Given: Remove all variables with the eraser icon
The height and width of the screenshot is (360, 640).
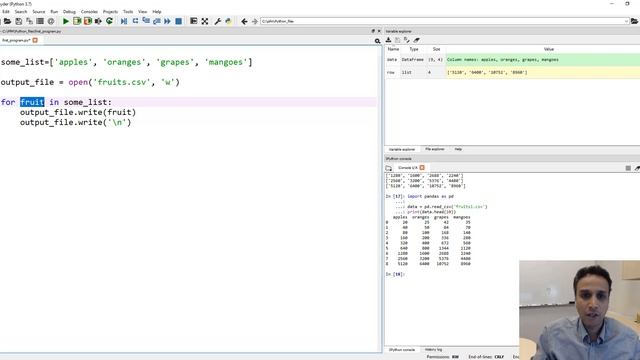Looking at the screenshot, I should pyautogui.click(x=416, y=40).
